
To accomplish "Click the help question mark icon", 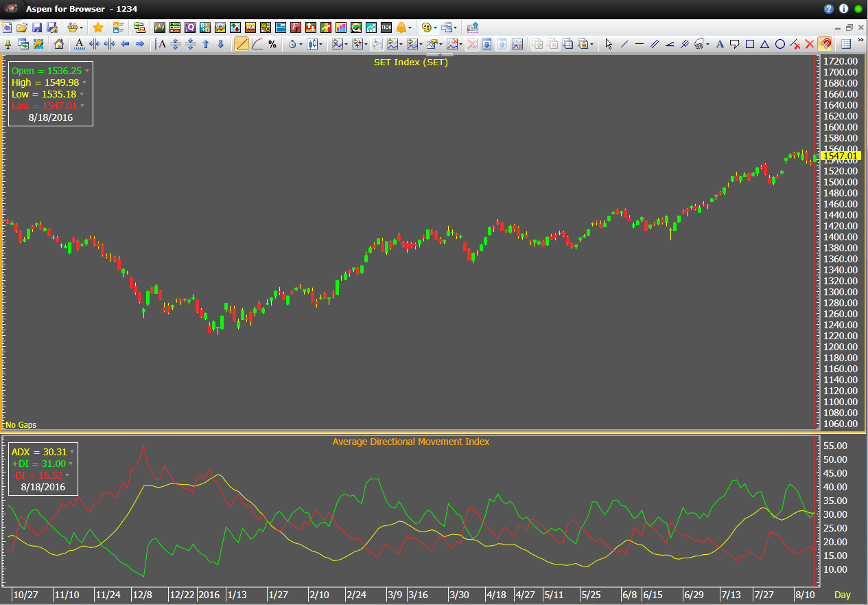I will click(x=829, y=9).
